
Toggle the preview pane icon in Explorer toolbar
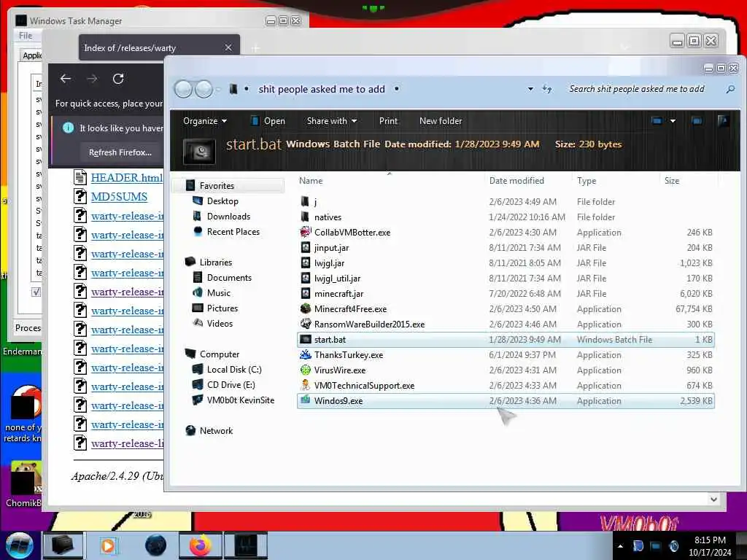tap(697, 121)
